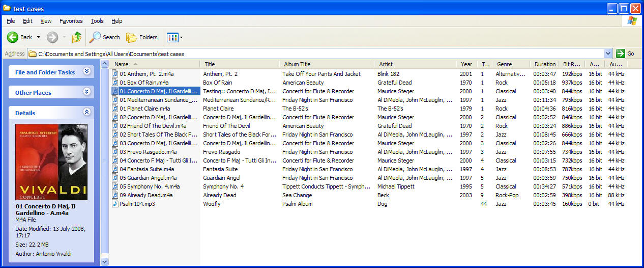Select file 03 Concerto D Maj, Il Gardelli
Viewport: 644px width, 268px height.
[x=155, y=143]
